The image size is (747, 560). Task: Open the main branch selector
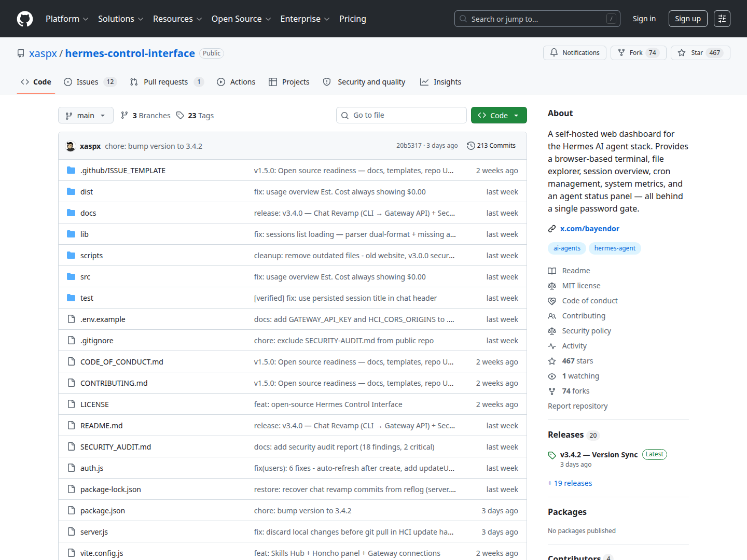tap(86, 116)
